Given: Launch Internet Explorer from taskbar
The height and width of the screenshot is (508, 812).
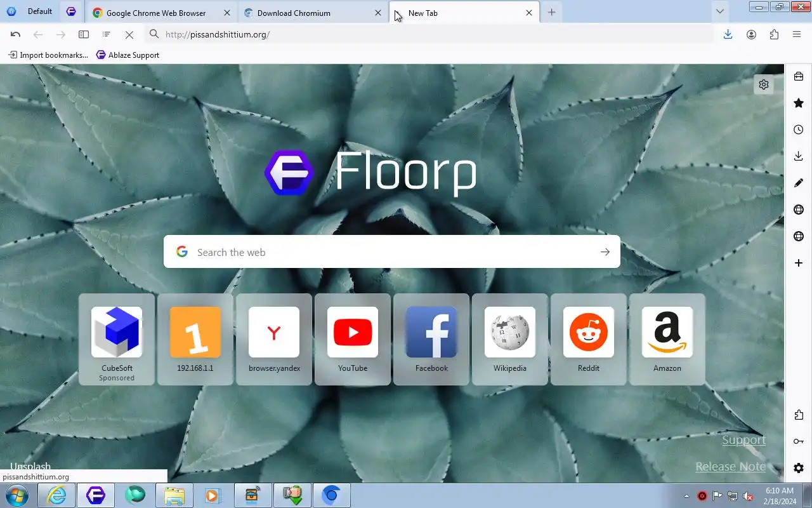Looking at the screenshot, I should tap(56, 495).
